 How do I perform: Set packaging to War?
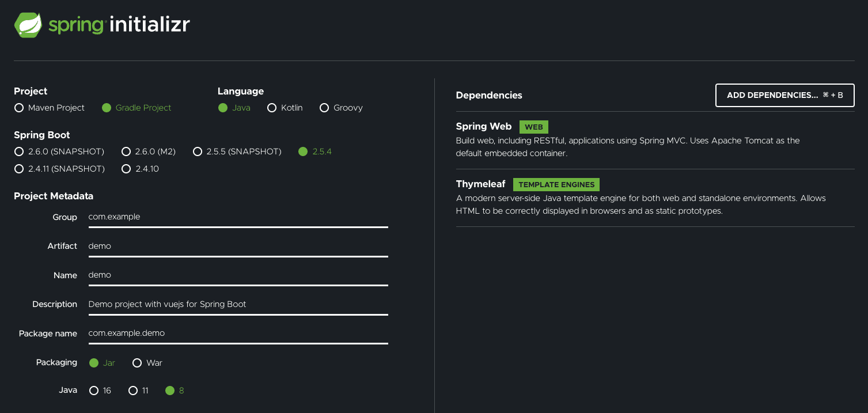147,363
